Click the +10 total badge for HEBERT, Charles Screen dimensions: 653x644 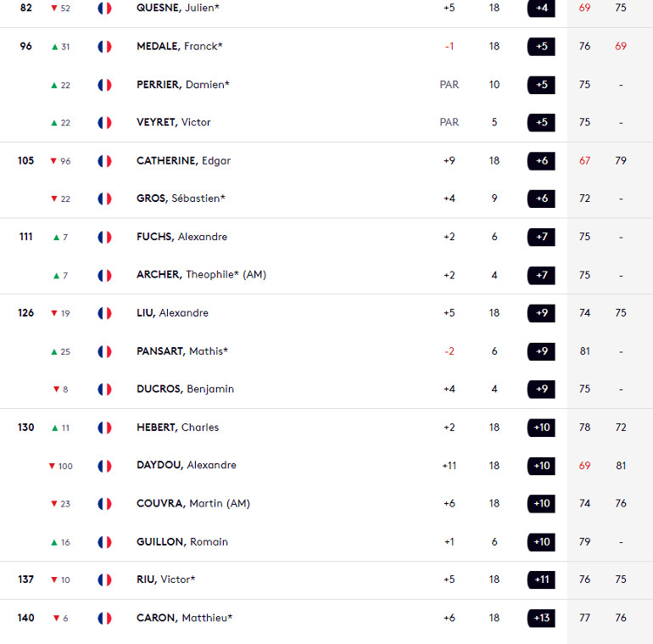pyautogui.click(x=541, y=428)
